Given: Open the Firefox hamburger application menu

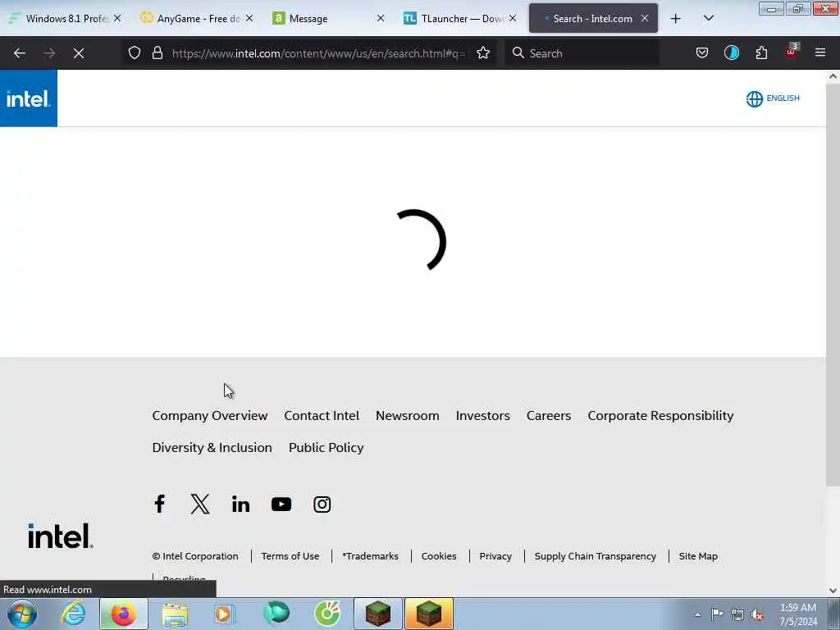Looking at the screenshot, I should tap(820, 52).
